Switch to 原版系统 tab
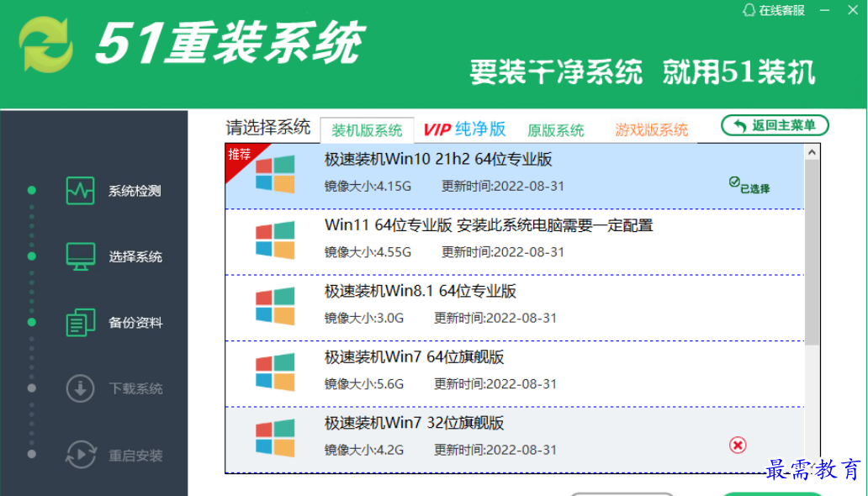This screenshot has height=496, width=868. click(555, 130)
